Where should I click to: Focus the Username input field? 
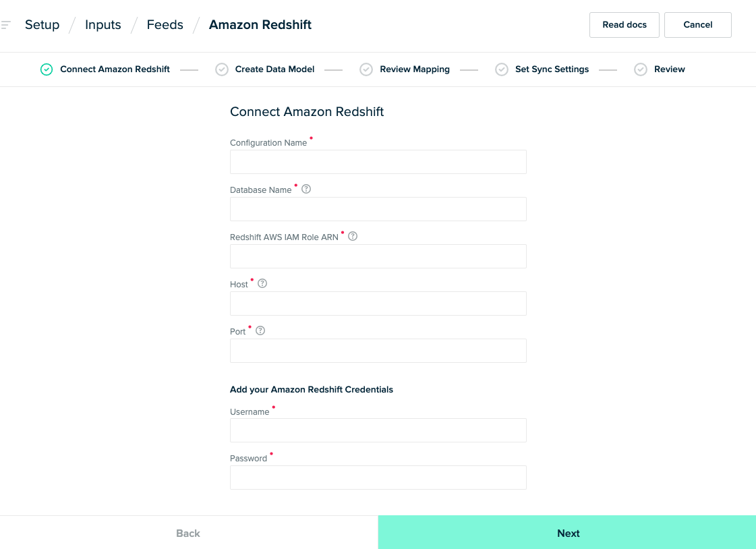tap(378, 430)
